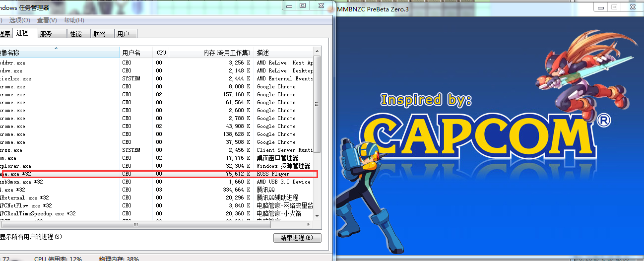
Task: Open the 帮助(H) menu
Action: 74,20
